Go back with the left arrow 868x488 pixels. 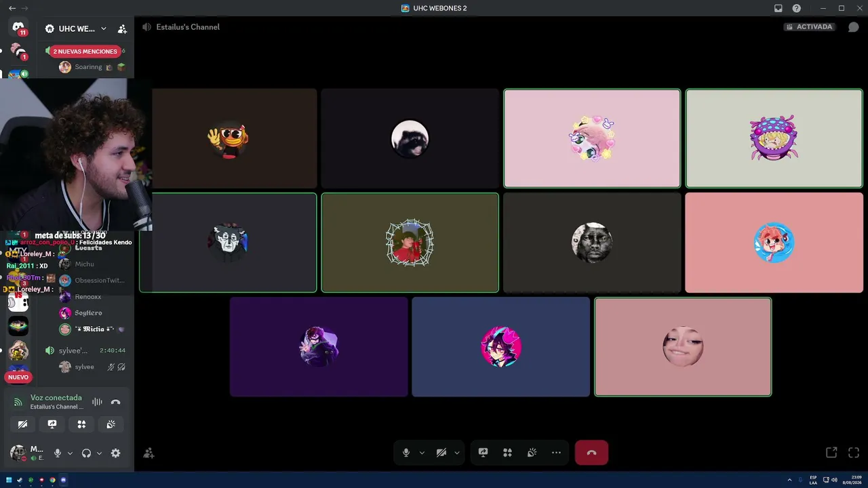[12, 8]
